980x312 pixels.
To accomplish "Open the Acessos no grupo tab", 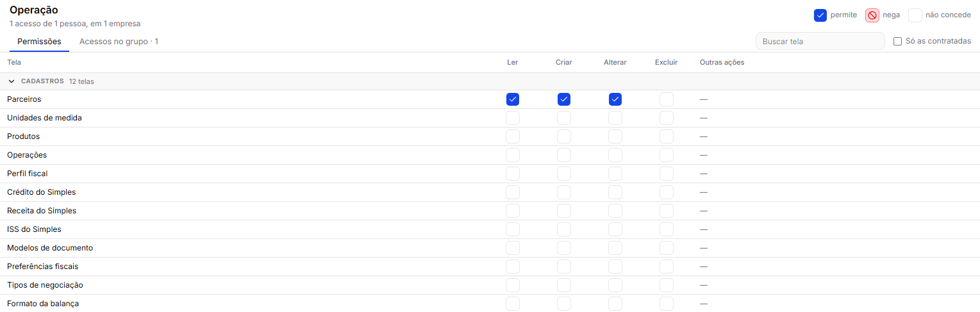I will tap(119, 42).
